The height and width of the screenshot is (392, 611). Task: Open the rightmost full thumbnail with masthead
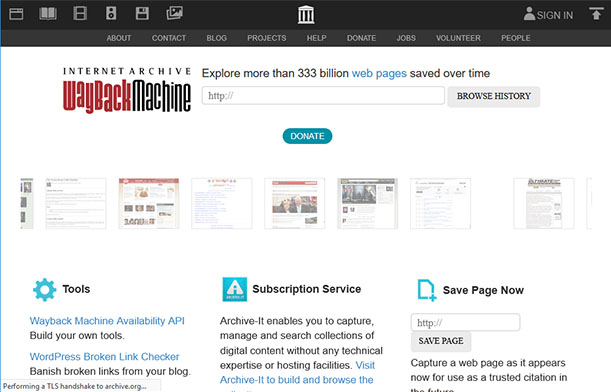pos(544,203)
